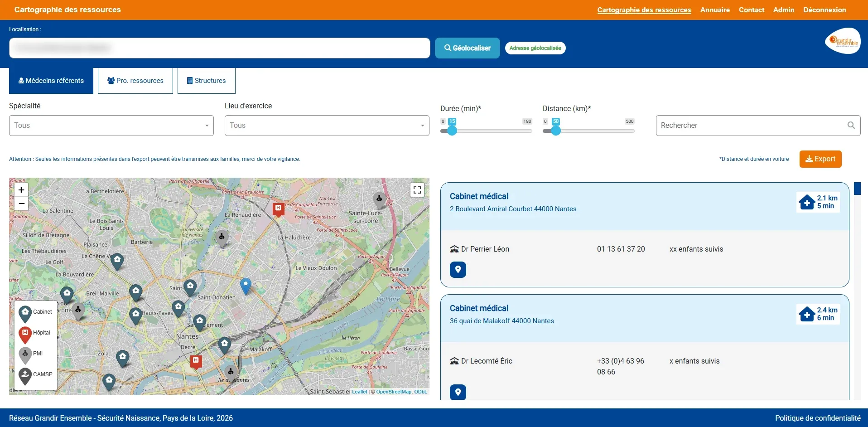Toggle map fullscreen view
The height and width of the screenshot is (427, 868).
[417, 190]
